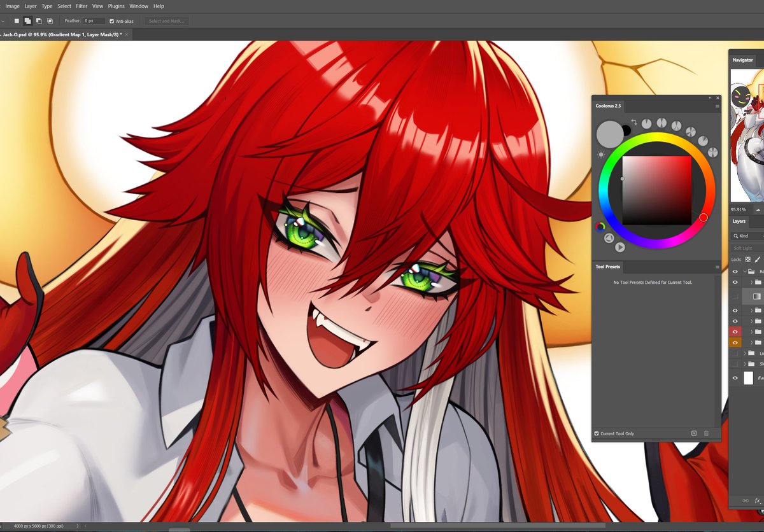Open the Tool Presets panel menu icon
Image resolution: width=764 pixels, height=532 pixels.
717,267
